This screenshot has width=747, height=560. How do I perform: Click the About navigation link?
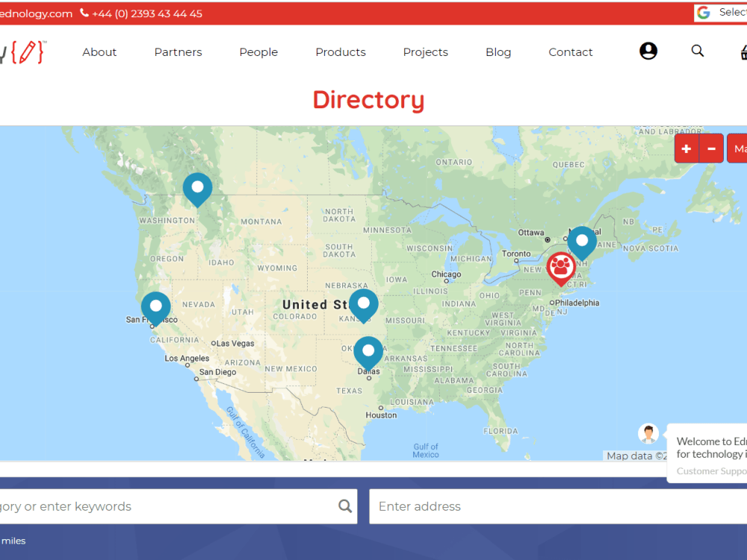[99, 52]
